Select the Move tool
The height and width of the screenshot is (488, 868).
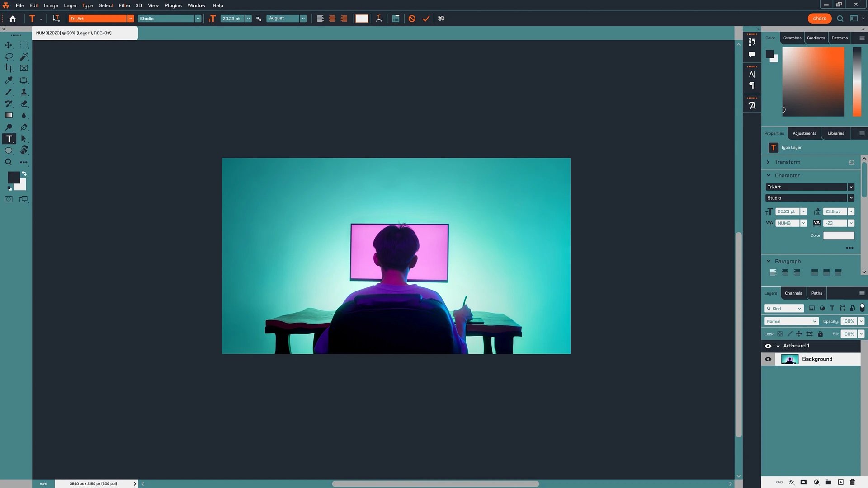[9, 45]
